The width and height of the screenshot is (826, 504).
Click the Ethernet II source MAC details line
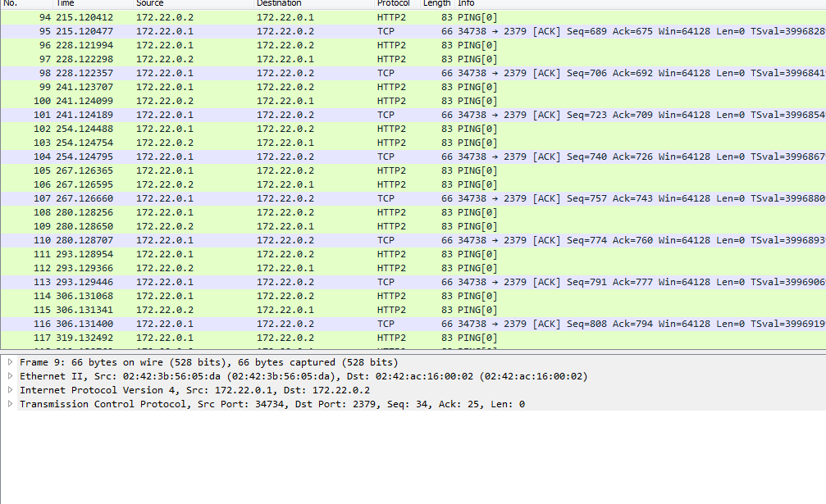click(303, 376)
